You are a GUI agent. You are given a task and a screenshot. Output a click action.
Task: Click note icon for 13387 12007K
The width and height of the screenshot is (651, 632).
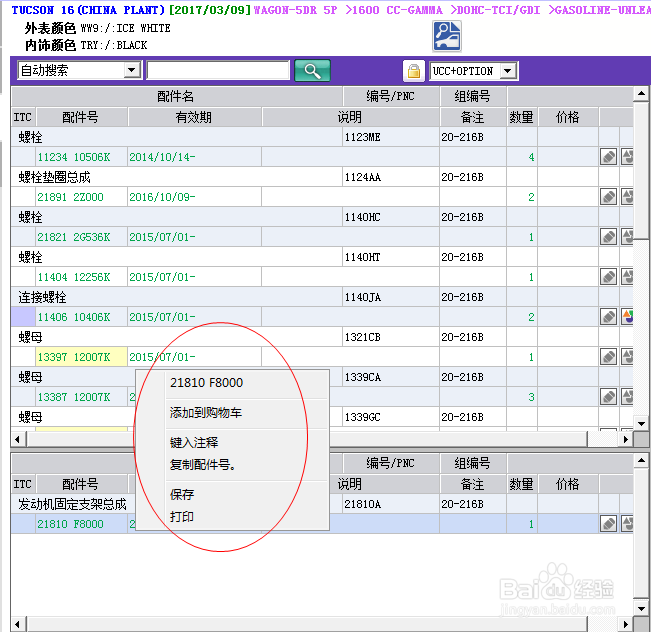tap(608, 397)
